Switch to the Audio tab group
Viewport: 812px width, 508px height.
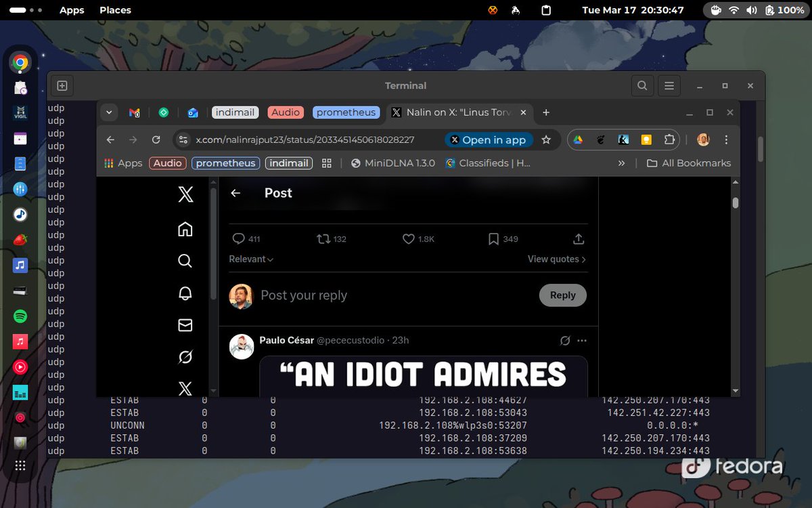pyautogui.click(x=286, y=112)
